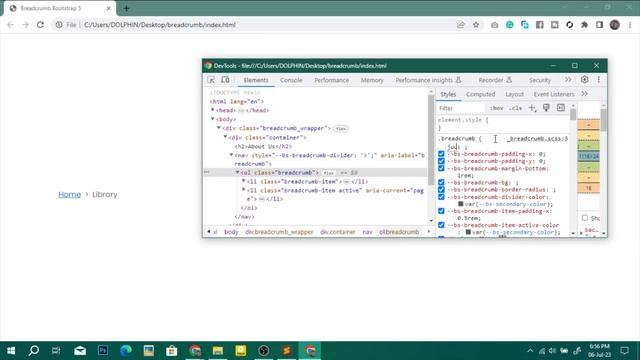This screenshot has width=640, height=360.
Task: Activate the DevTools inspect element picker icon
Action: tap(211, 80)
